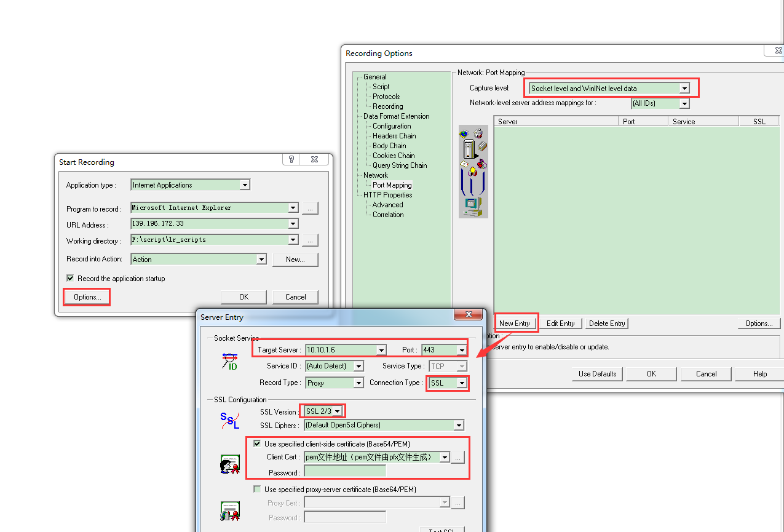This screenshot has height=532, width=784.
Task: Select Configuration in the options tree
Action: pyautogui.click(x=392, y=126)
